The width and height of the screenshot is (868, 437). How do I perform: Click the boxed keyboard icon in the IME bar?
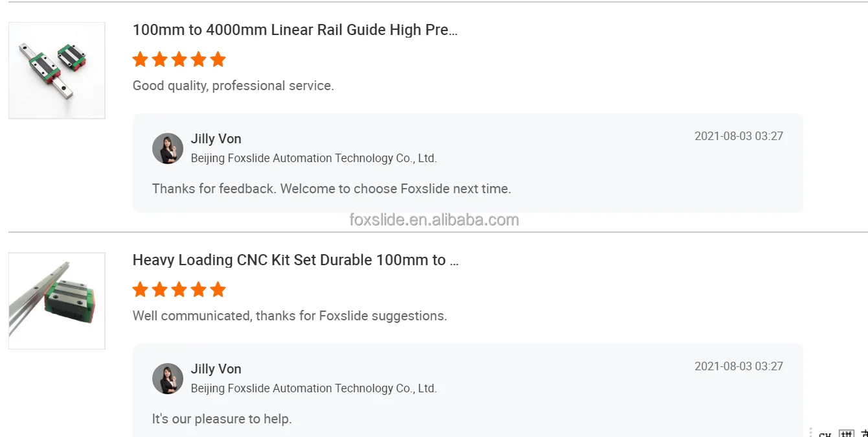pyautogui.click(x=846, y=434)
